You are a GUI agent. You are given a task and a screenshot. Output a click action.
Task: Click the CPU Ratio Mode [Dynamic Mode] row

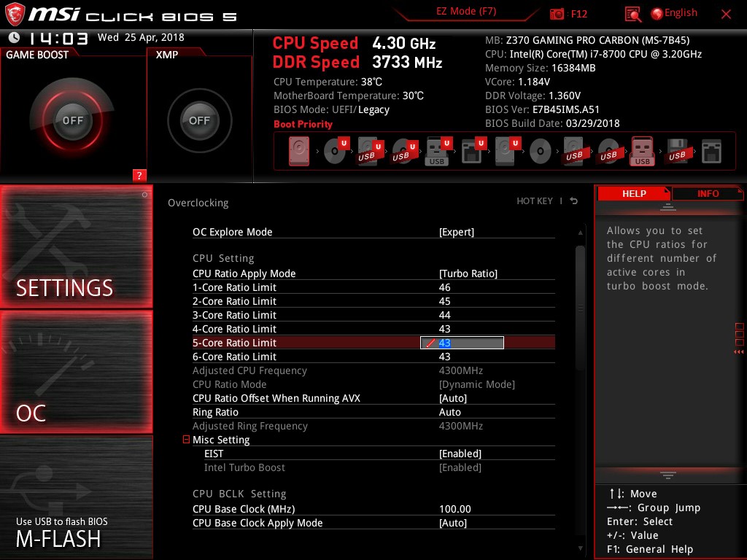pos(373,384)
